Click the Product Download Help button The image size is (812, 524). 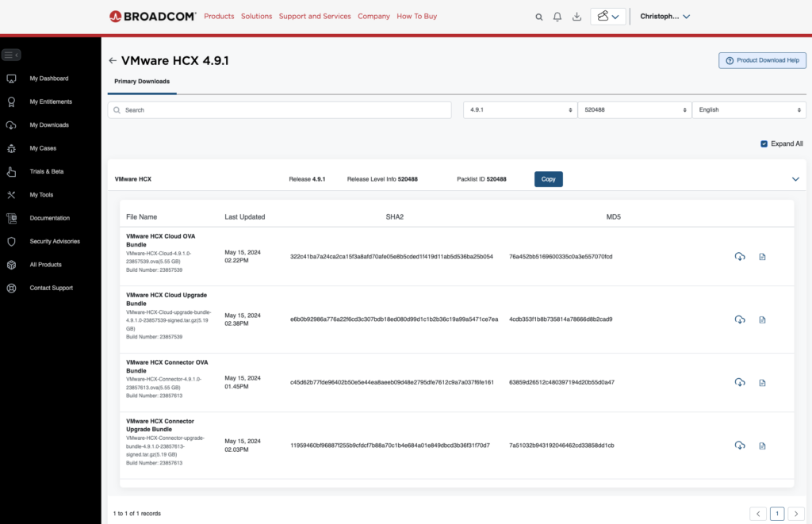pyautogui.click(x=762, y=60)
